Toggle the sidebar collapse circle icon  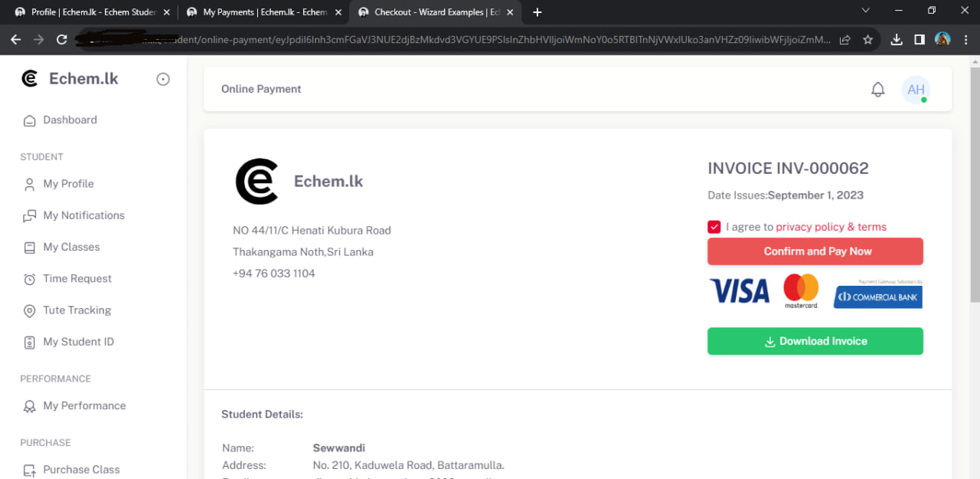click(163, 79)
